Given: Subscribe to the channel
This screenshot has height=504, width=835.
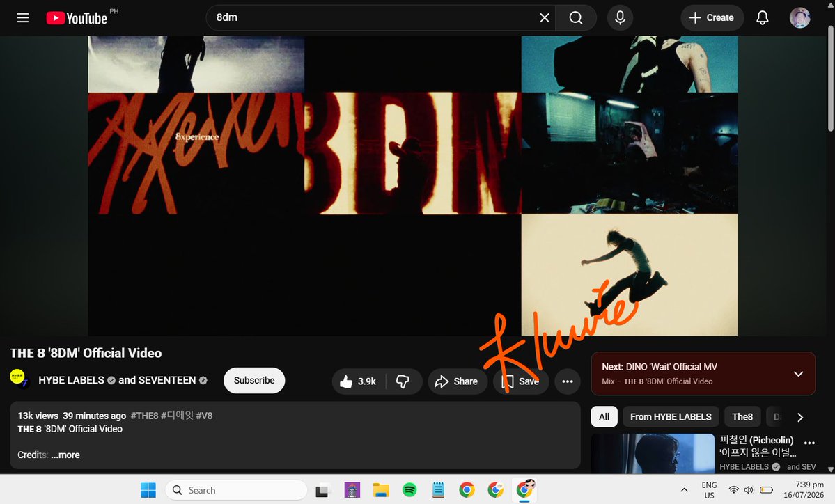Looking at the screenshot, I should pos(254,381).
